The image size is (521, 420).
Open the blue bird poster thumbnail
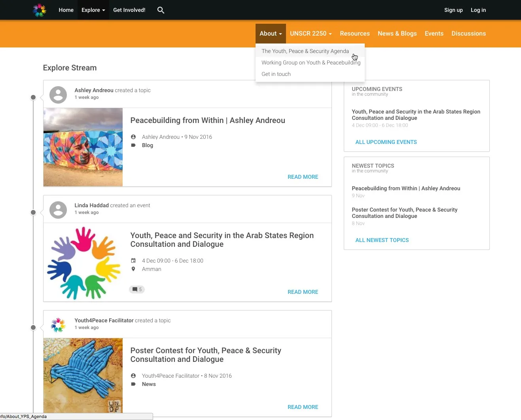click(x=83, y=376)
